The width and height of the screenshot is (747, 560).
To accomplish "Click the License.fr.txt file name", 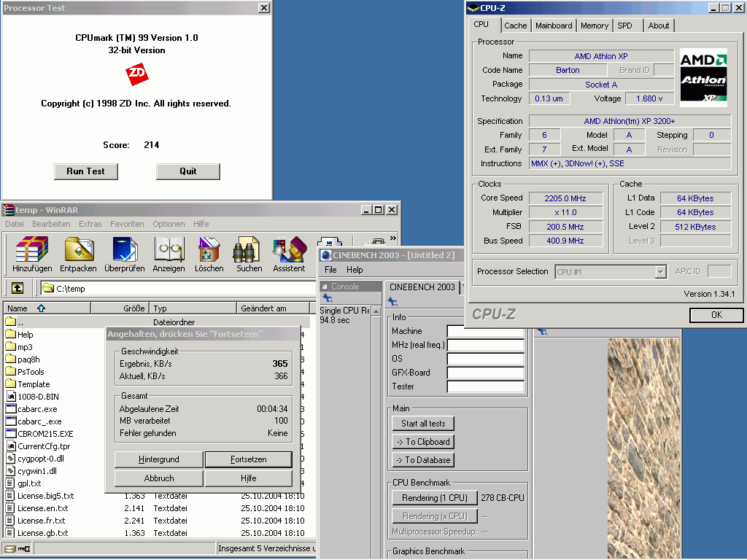I will (42, 521).
